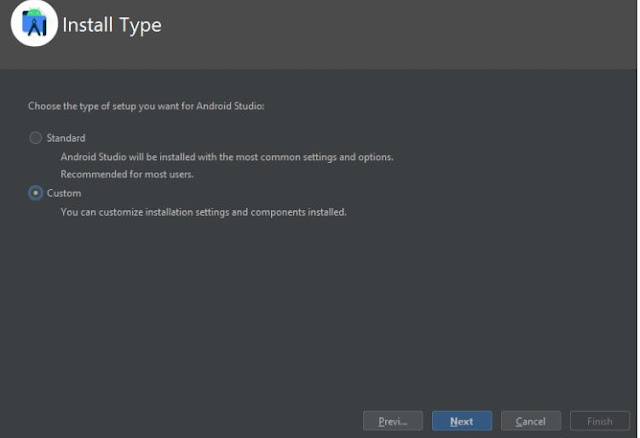Click 'Choose the type of setup' prompt text
The image size is (640, 438).
(x=146, y=106)
